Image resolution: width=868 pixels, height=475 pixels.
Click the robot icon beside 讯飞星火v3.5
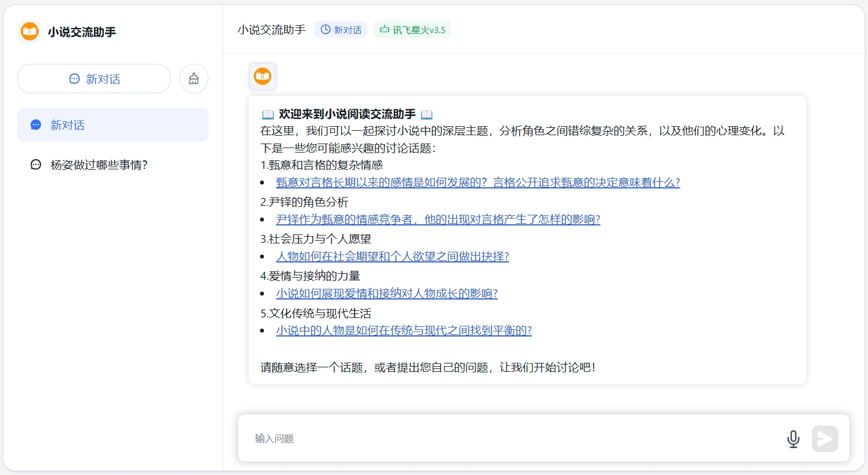pyautogui.click(x=384, y=30)
